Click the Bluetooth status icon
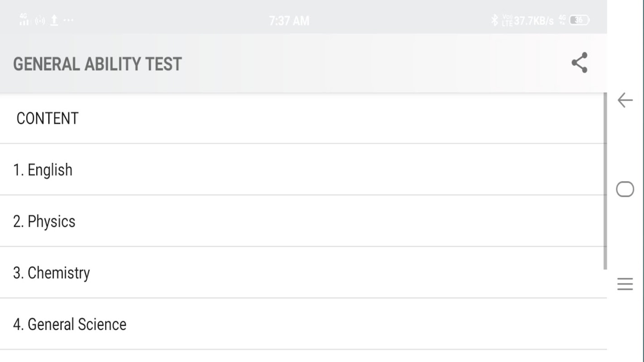Screen dimensions: 644x362 (495, 20)
